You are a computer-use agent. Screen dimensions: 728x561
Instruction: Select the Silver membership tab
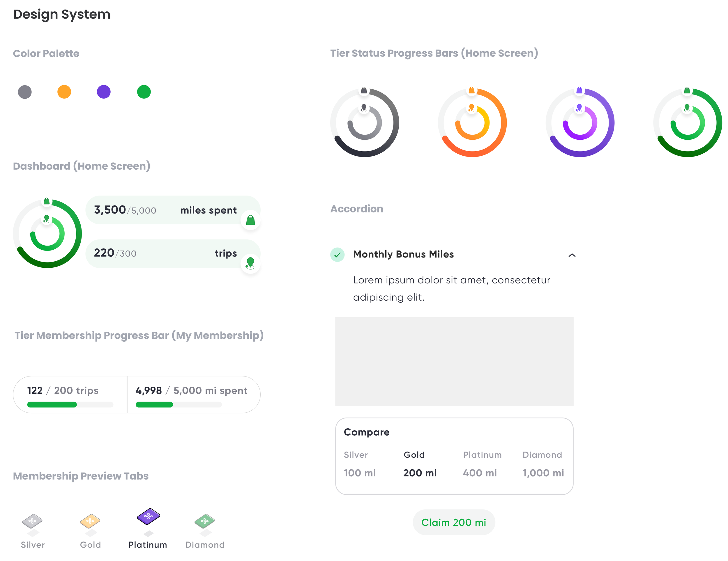33,531
